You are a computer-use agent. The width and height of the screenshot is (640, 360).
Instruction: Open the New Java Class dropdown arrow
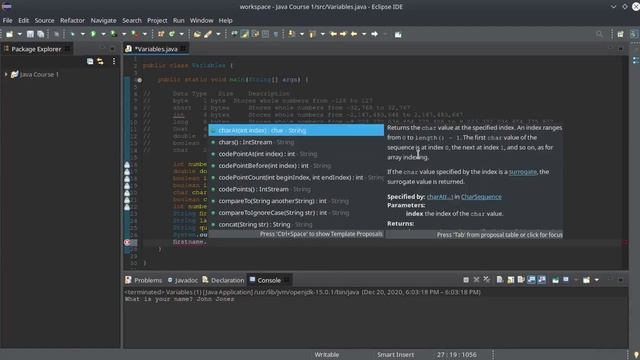(182, 34)
